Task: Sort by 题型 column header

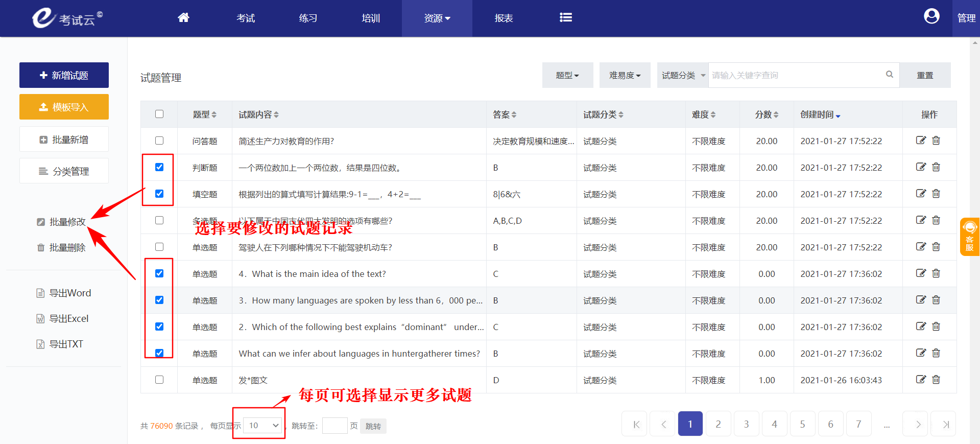Action: click(205, 114)
